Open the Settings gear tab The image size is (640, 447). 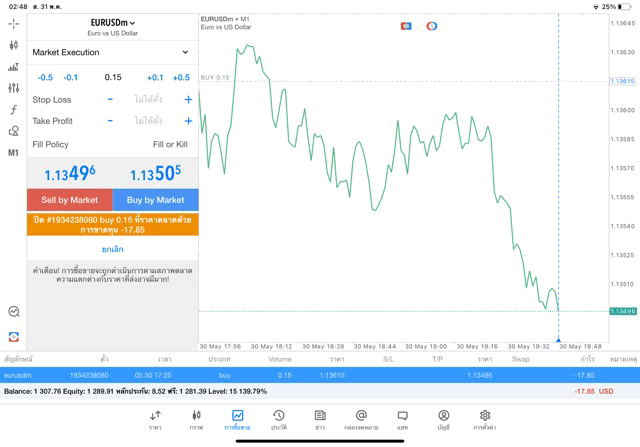485,419
